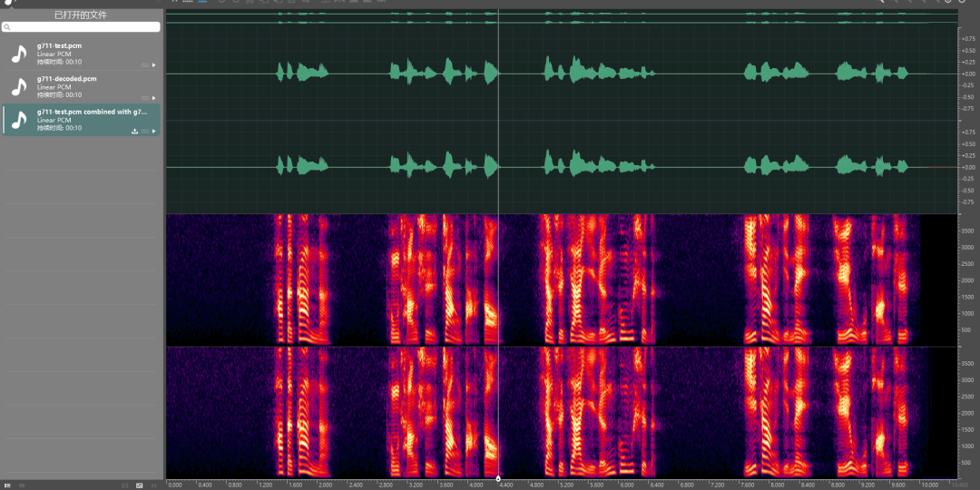
Task: Click the save icon on the combined file
Action: 135,132
